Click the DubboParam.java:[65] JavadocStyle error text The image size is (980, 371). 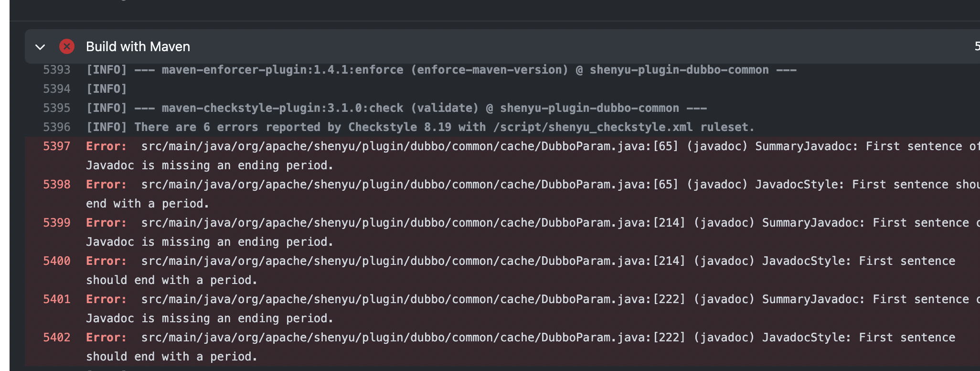pyautogui.click(x=533, y=194)
